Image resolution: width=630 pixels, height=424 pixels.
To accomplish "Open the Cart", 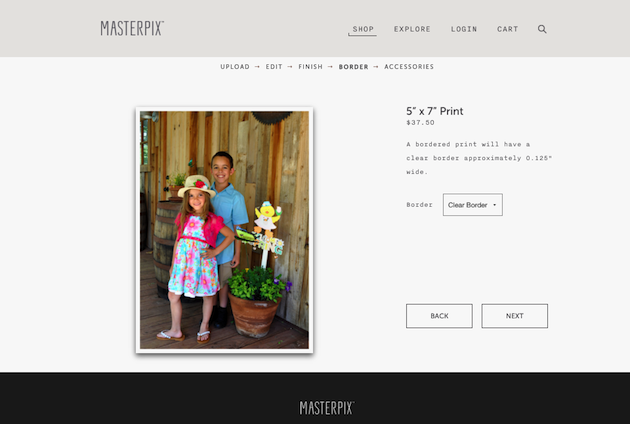I will pyautogui.click(x=507, y=29).
